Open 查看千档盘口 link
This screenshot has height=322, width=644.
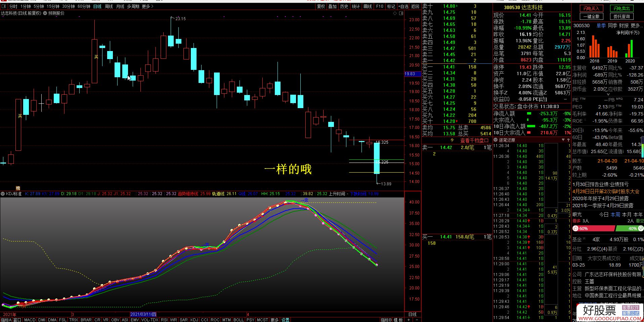click(x=474, y=140)
